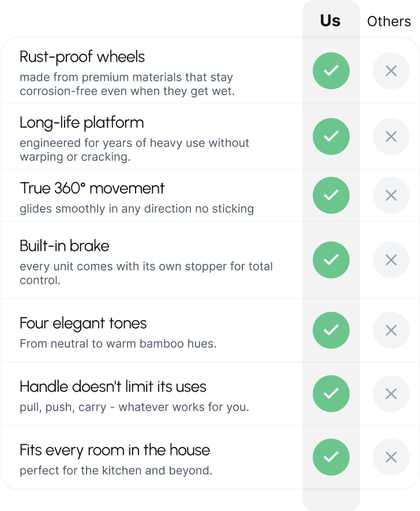This screenshot has width=420, height=511.
Task: Click gray X icon for Built-in brake
Action: (x=391, y=260)
